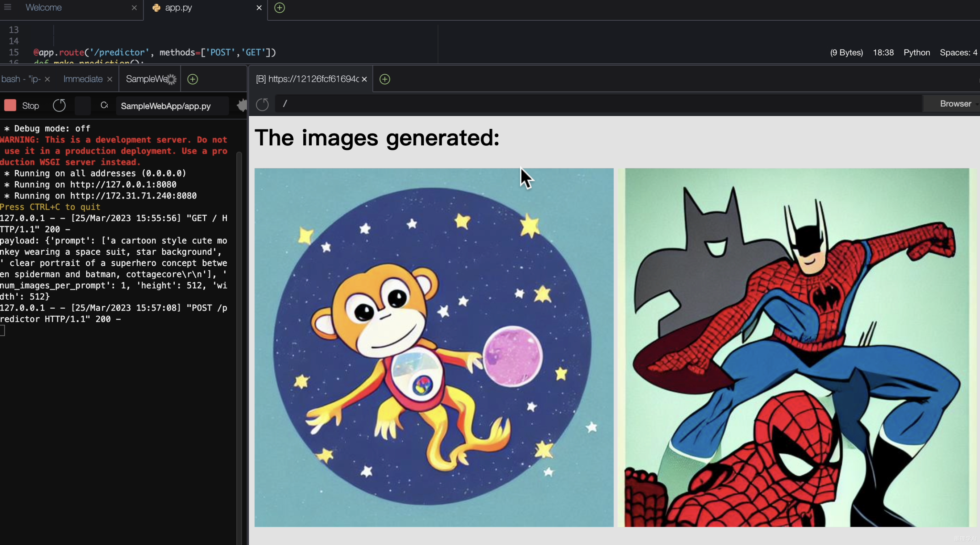The height and width of the screenshot is (545, 980).
Task: Open the Spaces: 4 indentation setting
Action: tap(958, 53)
